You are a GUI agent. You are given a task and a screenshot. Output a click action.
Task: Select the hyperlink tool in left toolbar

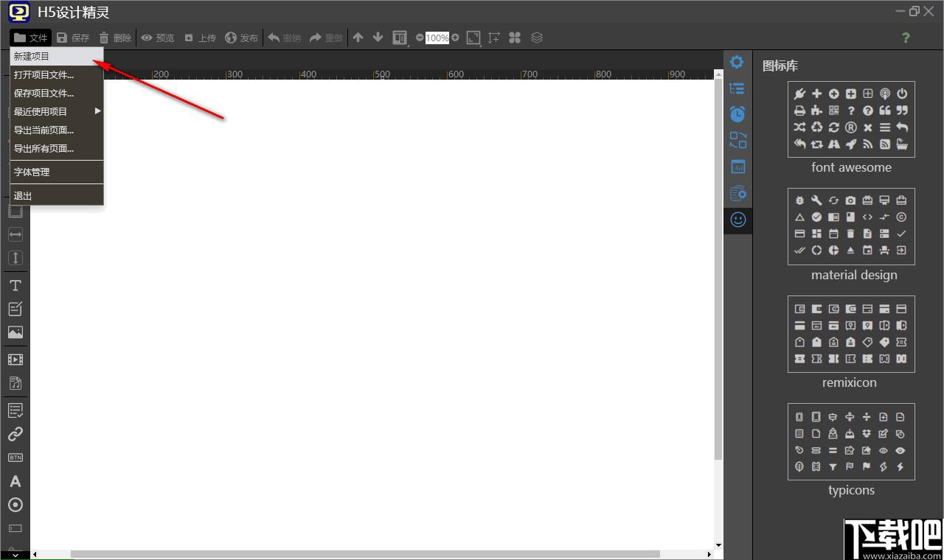point(15,434)
